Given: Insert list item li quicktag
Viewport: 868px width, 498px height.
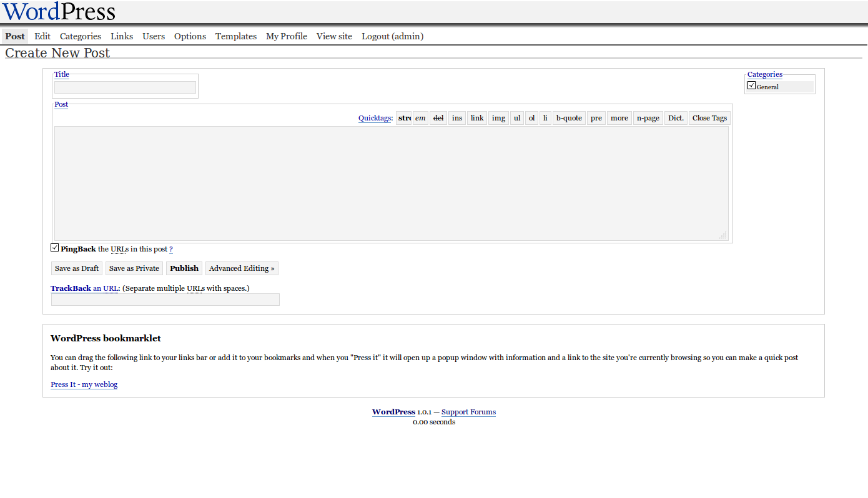Looking at the screenshot, I should pyautogui.click(x=545, y=118).
